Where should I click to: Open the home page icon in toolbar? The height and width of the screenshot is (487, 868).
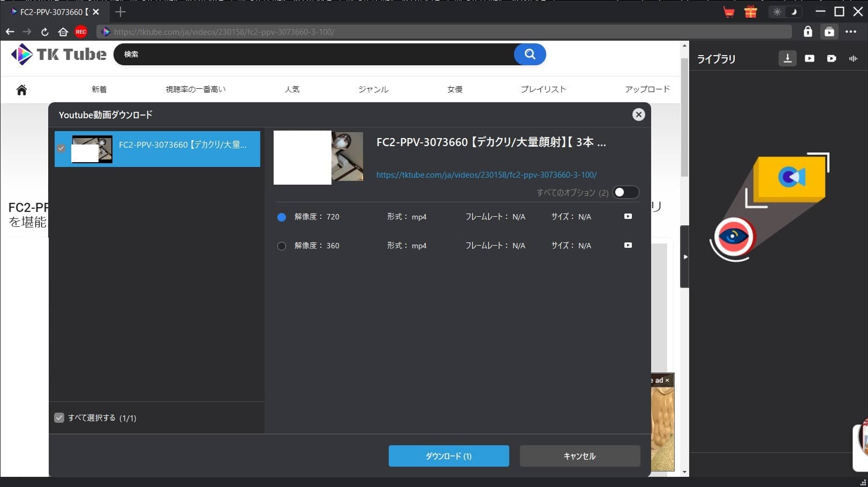pyautogui.click(x=63, y=32)
